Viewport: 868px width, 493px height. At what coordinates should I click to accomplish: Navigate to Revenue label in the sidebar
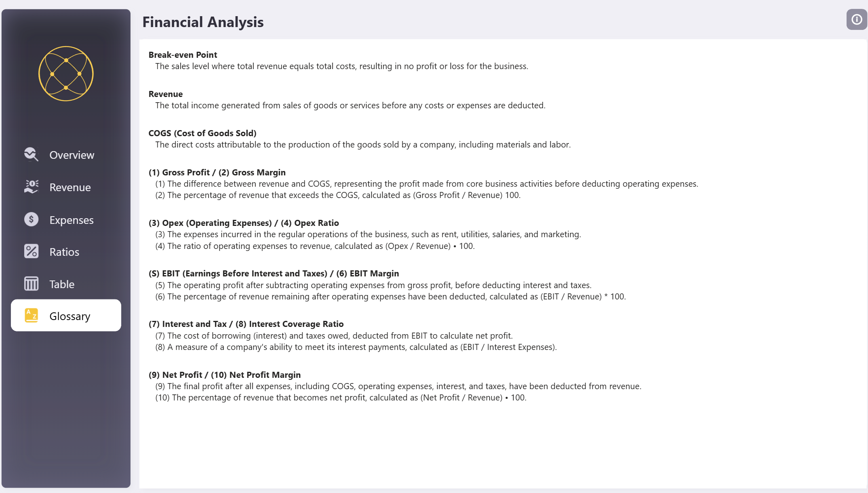[x=70, y=188]
